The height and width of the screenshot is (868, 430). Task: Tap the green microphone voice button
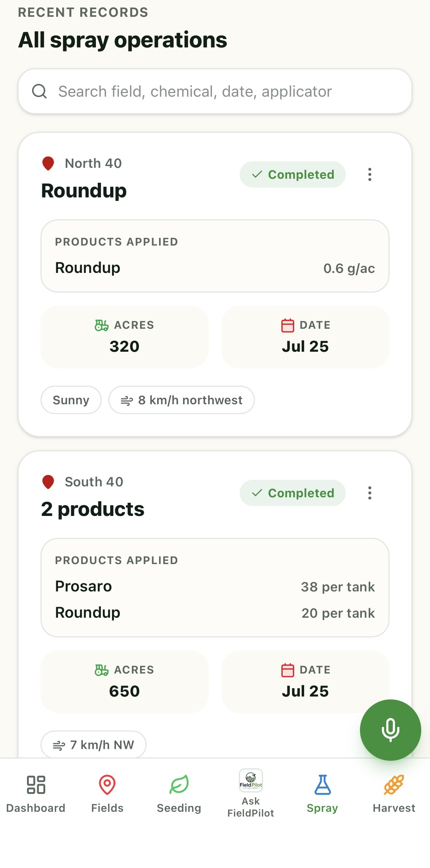(x=390, y=730)
